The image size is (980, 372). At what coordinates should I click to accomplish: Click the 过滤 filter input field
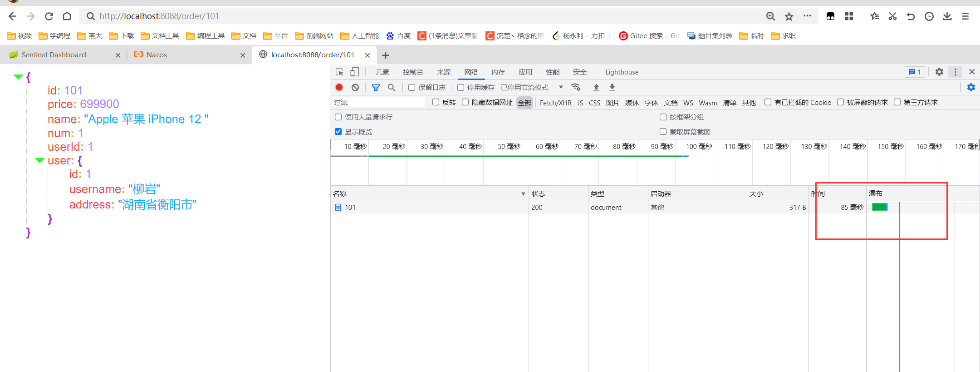coord(378,103)
